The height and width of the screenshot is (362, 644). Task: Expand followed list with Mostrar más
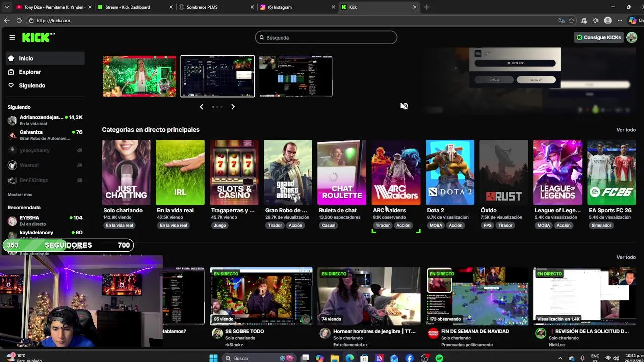20,195
